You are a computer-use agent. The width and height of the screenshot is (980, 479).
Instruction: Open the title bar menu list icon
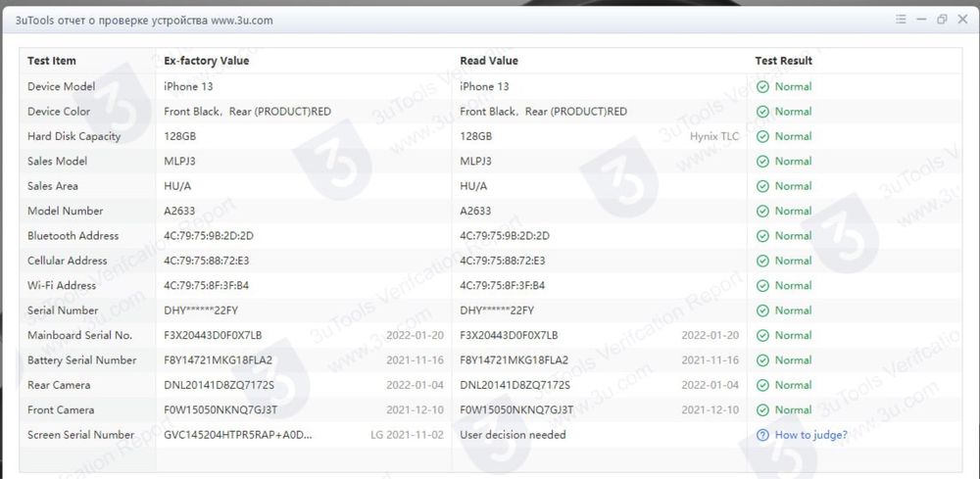[901, 20]
